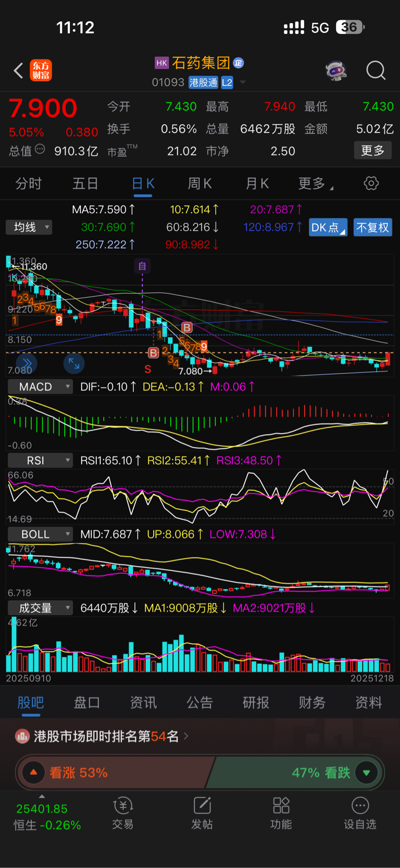Tap the purple 自 marker on chart
Viewport: 400px width, 868px height.
tap(142, 266)
